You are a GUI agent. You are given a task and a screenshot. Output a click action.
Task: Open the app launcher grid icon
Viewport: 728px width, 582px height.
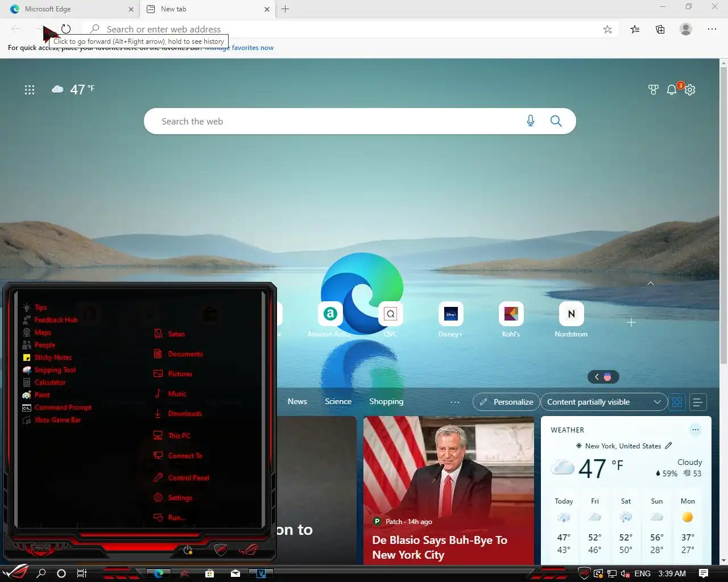[30, 90]
